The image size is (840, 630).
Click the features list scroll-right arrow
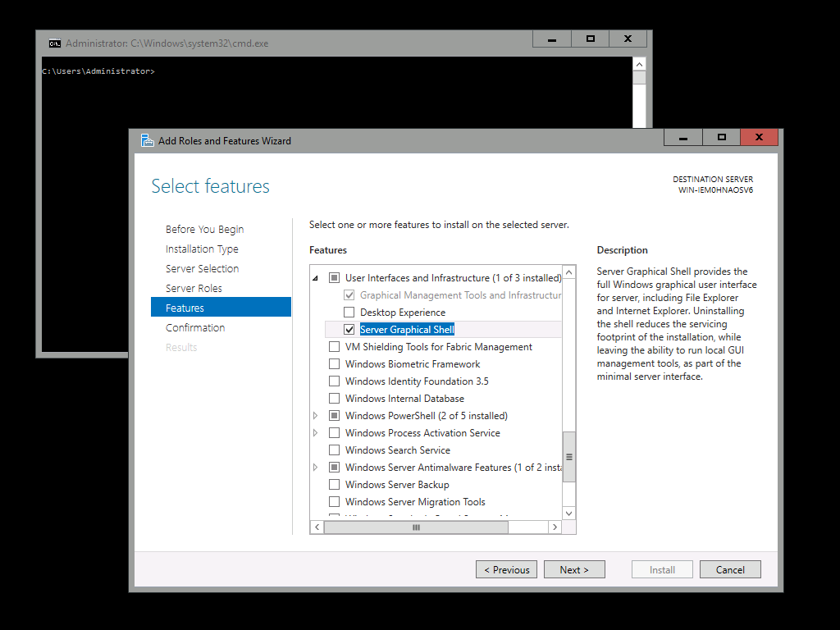555,527
